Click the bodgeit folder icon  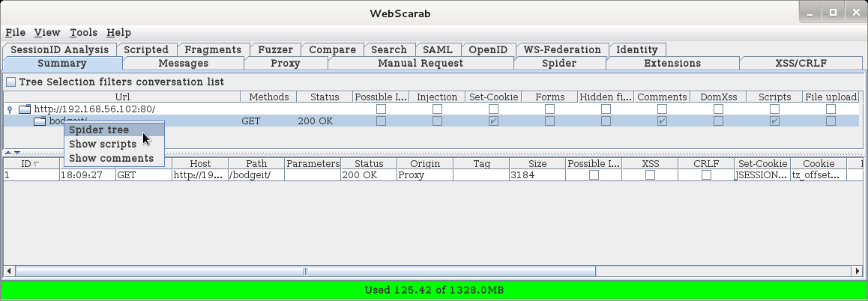pyautogui.click(x=39, y=121)
